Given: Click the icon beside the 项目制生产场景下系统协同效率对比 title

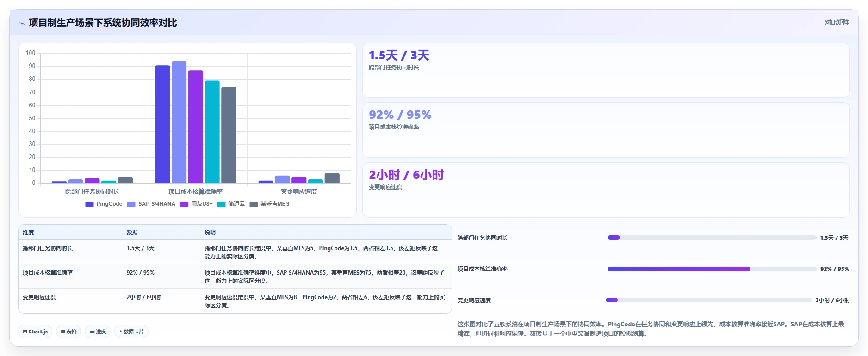Looking at the screenshot, I should coord(22,23).
